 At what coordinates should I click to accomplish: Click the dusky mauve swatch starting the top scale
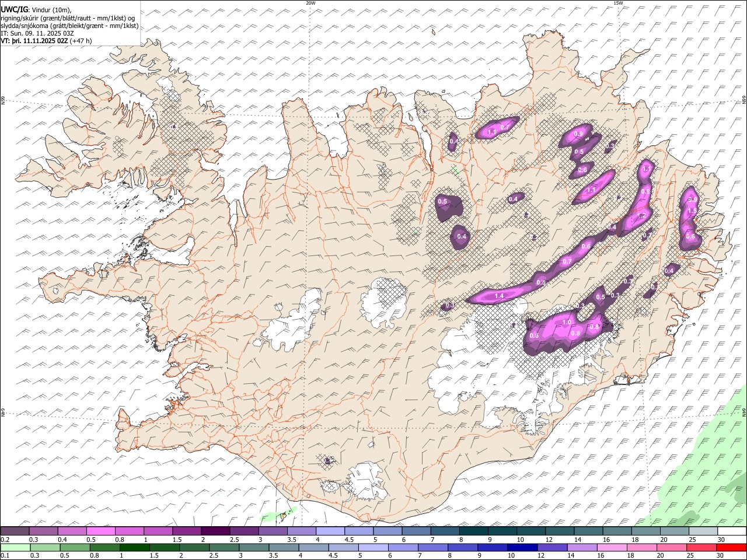(x=15, y=531)
